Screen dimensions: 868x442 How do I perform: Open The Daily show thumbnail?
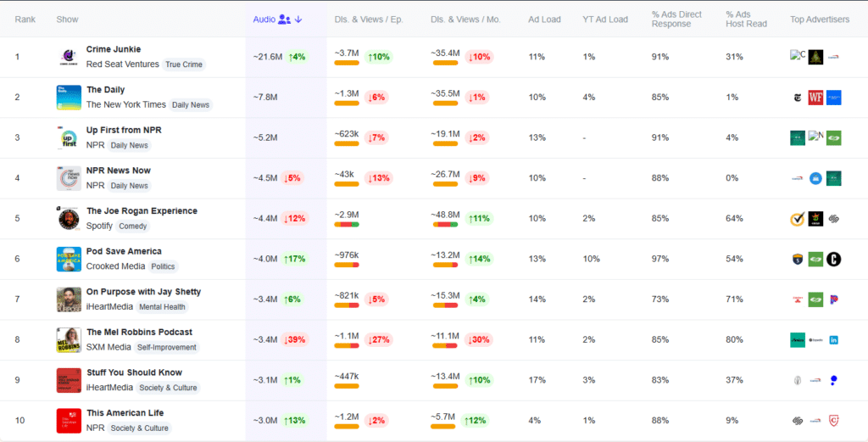69,98
